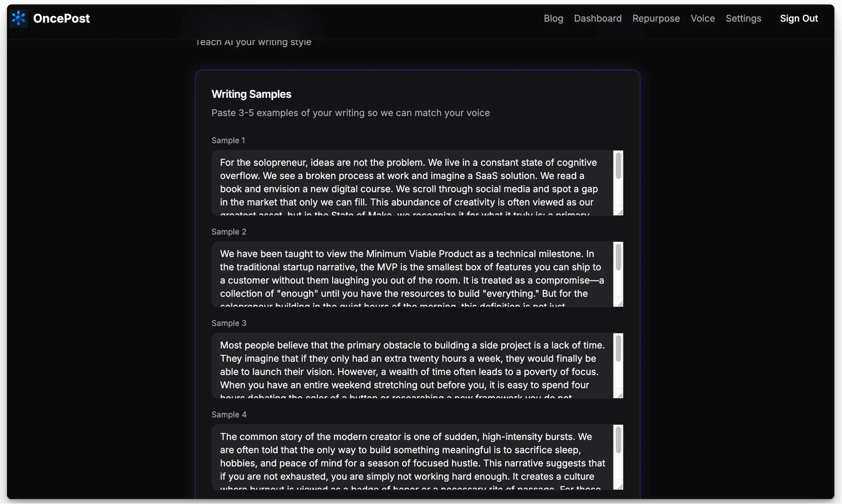Open the Voice nav item
The height and width of the screenshot is (504, 842).
click(703, 18)
